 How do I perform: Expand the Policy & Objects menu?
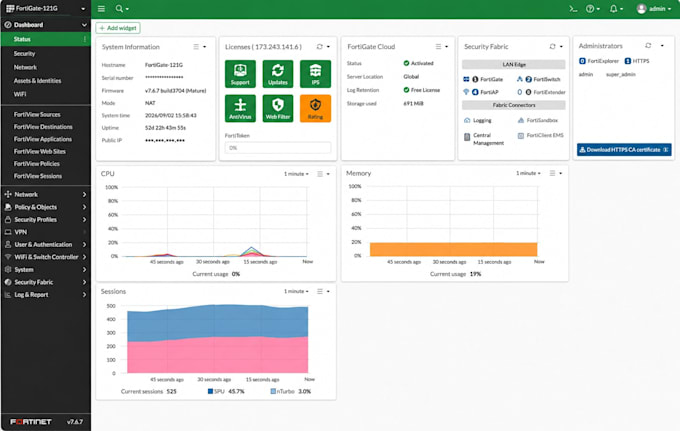[x=46, y=207]
